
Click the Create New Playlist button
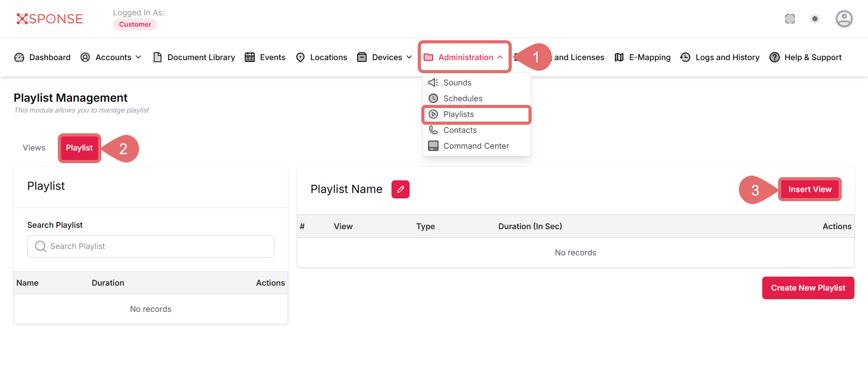pos(808,288)
